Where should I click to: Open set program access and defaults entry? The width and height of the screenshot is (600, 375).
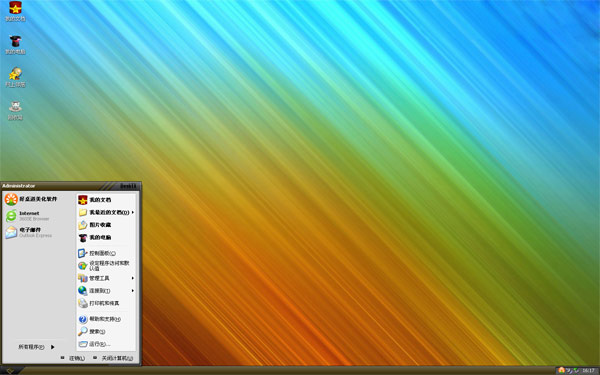pyautogui.click(x=104, y=266)
